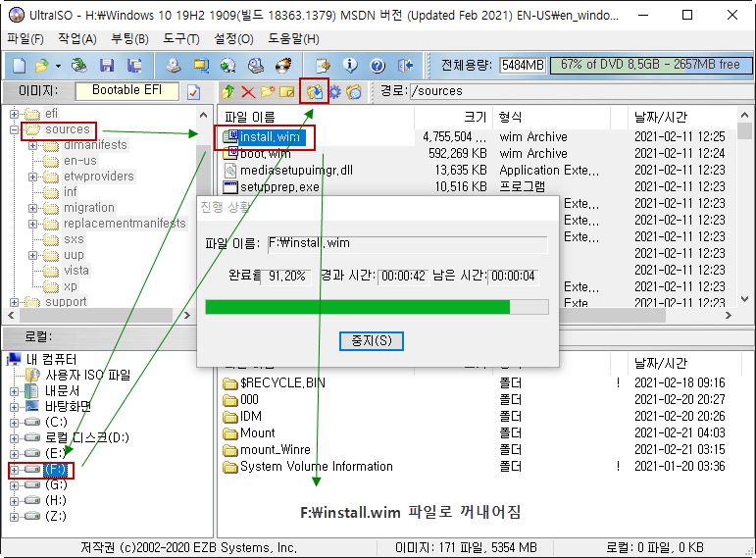Sort image files by 날짜/시간 column header

pyautogui.click(x=680, y=118)
